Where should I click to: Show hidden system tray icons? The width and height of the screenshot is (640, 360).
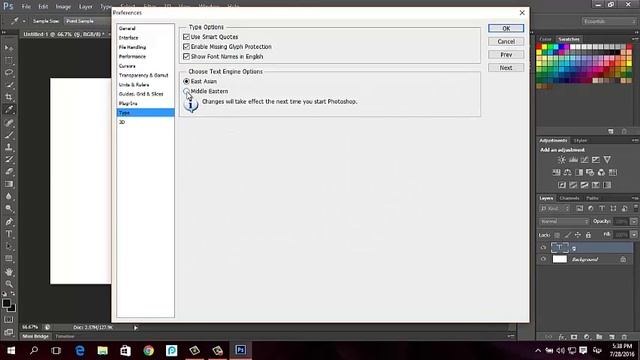click(538, 351)
